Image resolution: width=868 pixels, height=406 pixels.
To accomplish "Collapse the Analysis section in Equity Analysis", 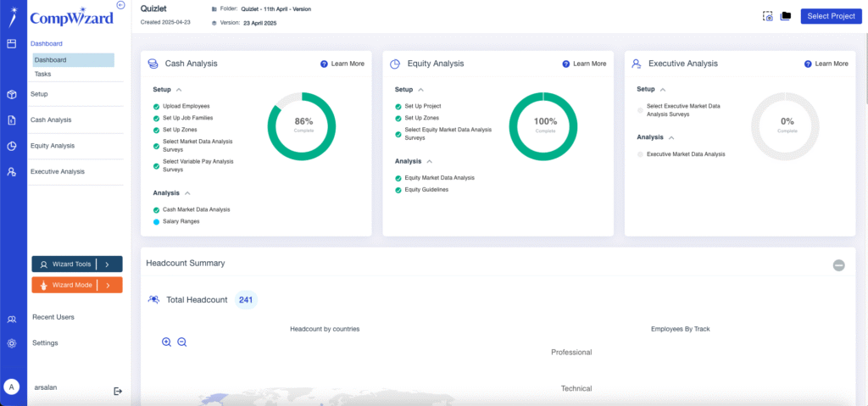I will (x=430, y=162).
